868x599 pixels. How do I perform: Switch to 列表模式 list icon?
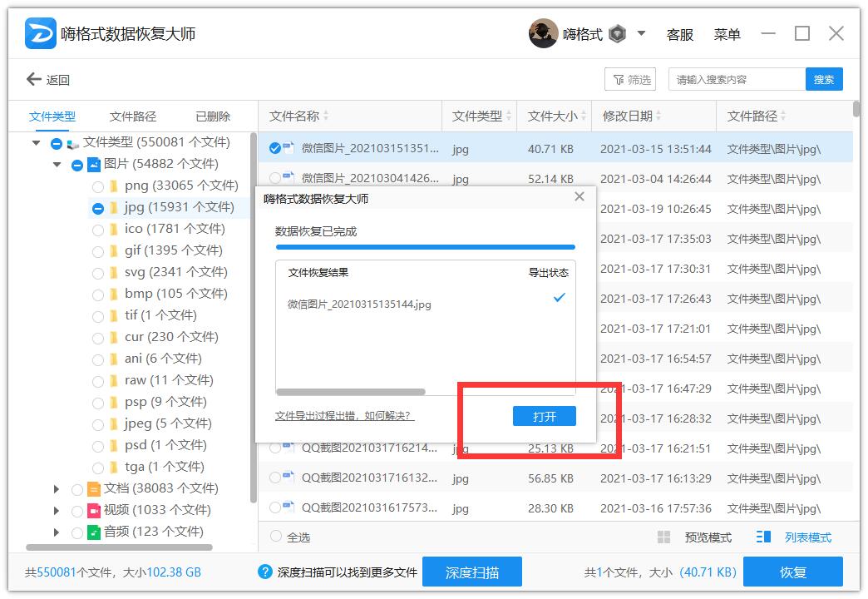763,537
